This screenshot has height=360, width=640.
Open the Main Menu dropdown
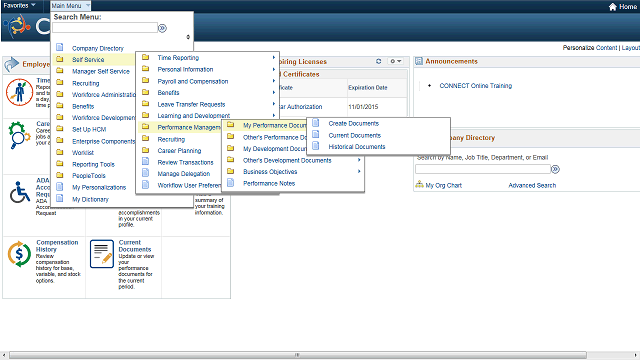tap(70, 6)
